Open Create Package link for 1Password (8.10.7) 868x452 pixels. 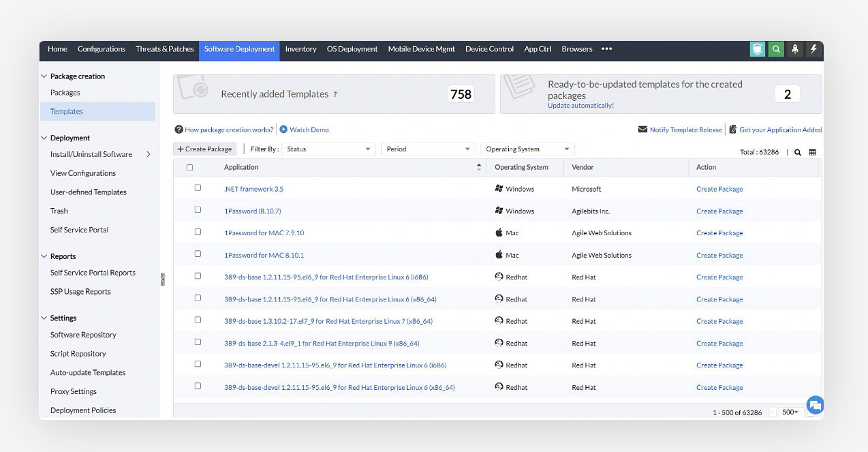pos(719,211)
